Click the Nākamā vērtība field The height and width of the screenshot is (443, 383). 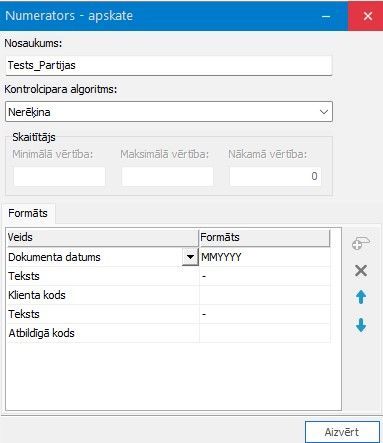pyautogui.click(x=275, y=176)
